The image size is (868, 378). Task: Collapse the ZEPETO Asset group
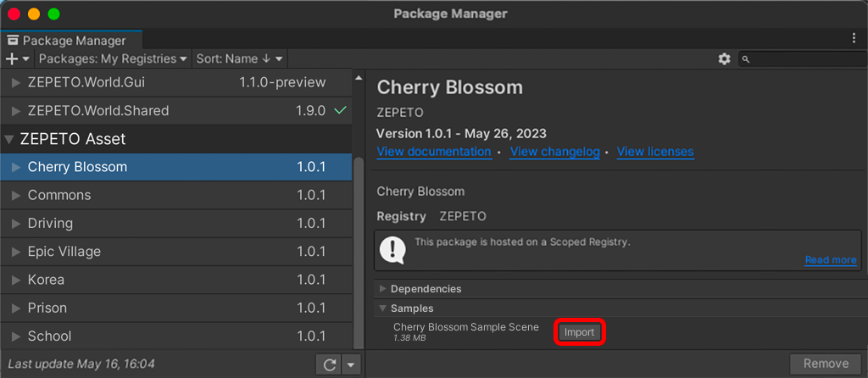pyautogui.click(x=8, y=139)
